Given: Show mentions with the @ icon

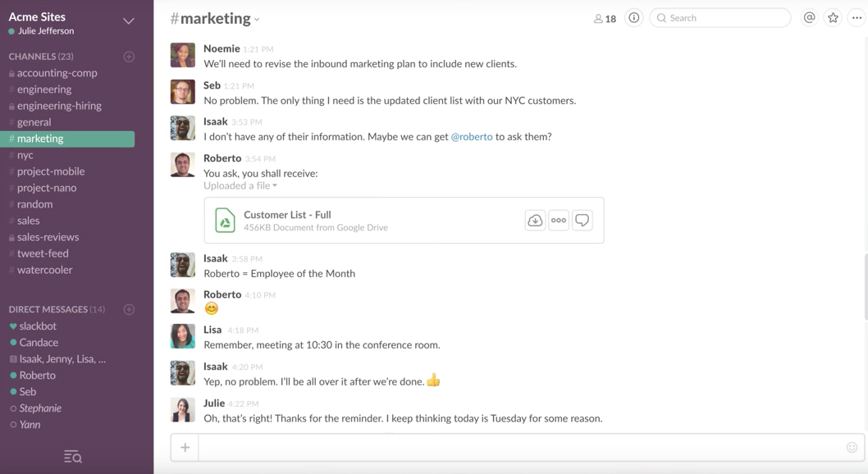Looking at the screenshot, I should click(x=809, y=18).
